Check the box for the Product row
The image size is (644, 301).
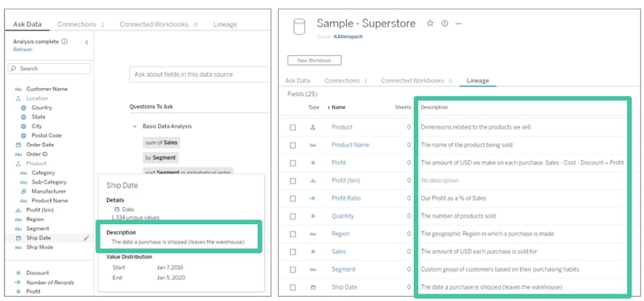tap(292, 127)
